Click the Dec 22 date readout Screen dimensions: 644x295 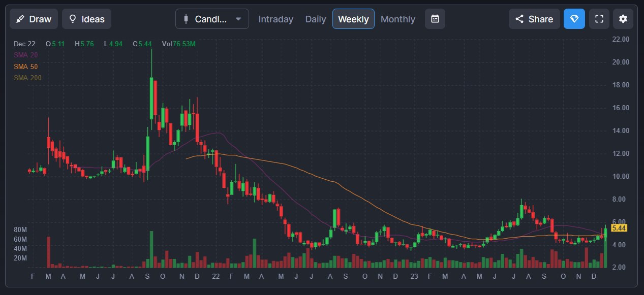24,44
